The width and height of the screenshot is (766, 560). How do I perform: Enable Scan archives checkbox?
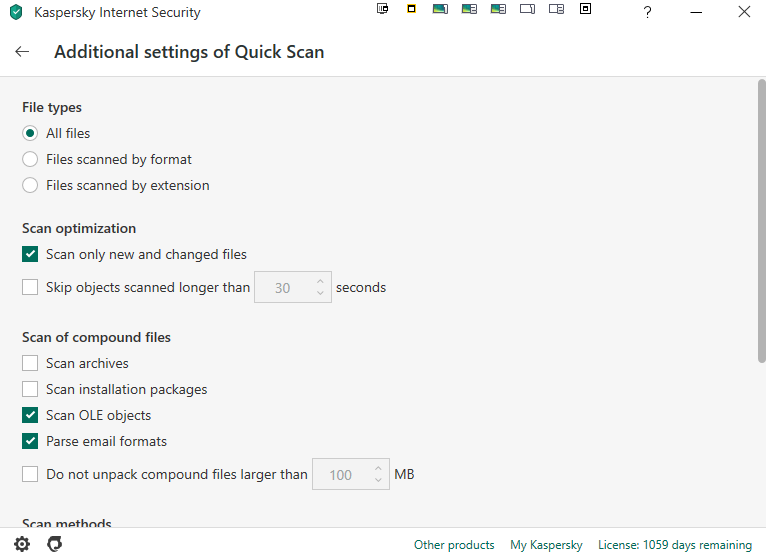(x=30, y=363)
